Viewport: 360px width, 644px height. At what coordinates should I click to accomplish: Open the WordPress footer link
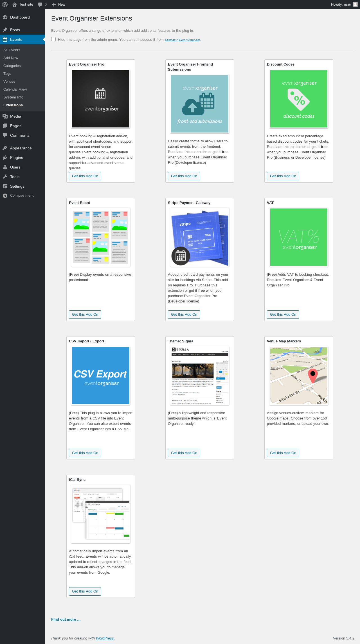(x=105, y=638)
